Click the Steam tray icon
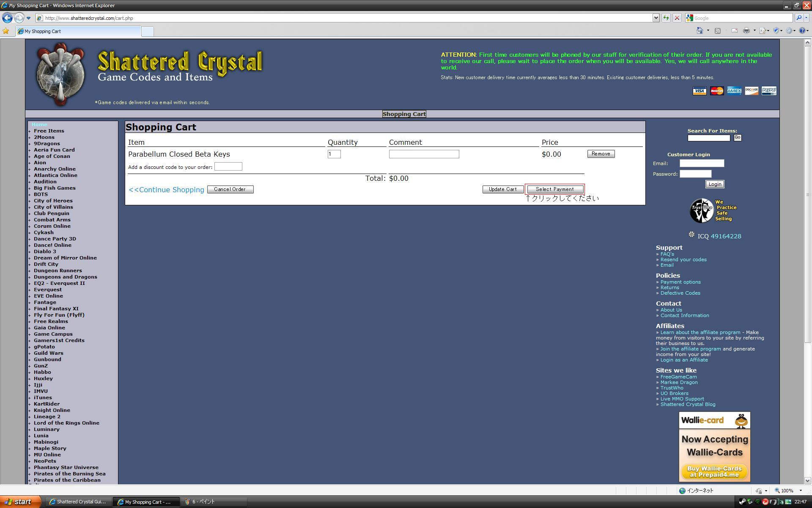The width and height of the screenshot is (812, 508). pyautogui.click(x=742, y=502)
